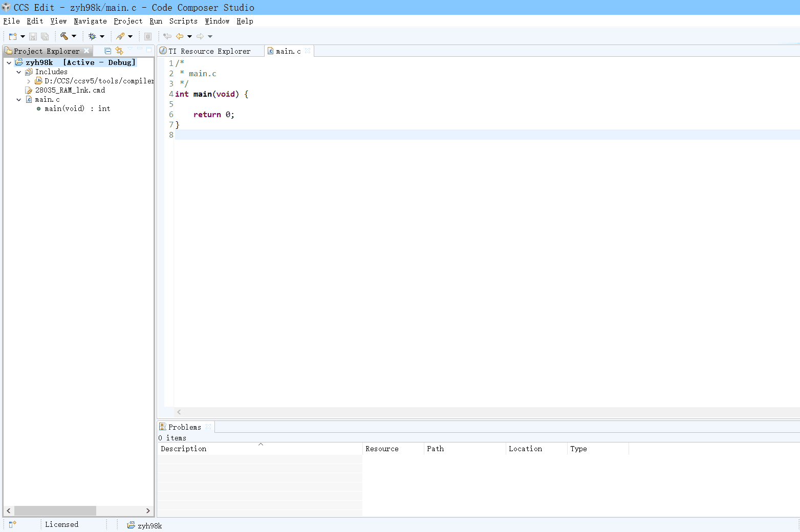
Task: Open the Scripts menu
Action: (x=183, y=21)
